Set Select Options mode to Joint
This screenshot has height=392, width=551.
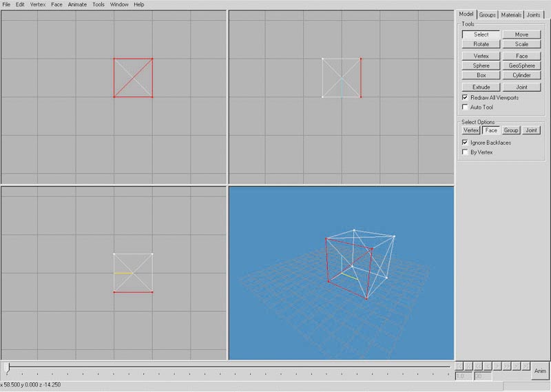[x=531, y=130]
